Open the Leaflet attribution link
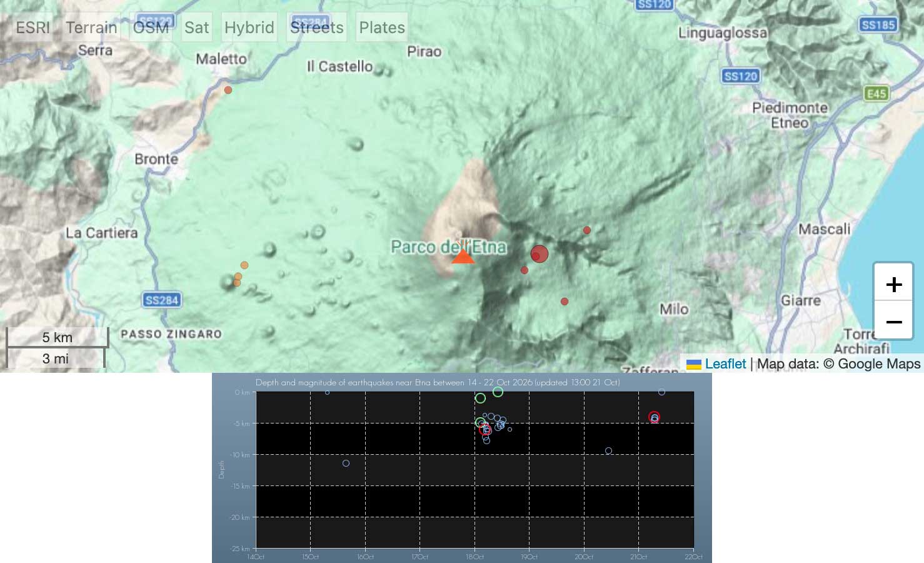 [725, 364]
